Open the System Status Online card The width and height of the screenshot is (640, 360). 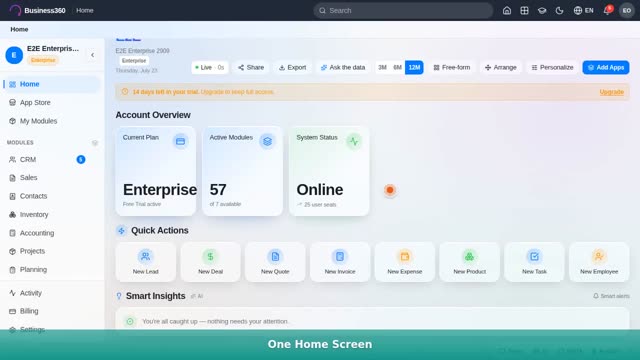point(329,171)
